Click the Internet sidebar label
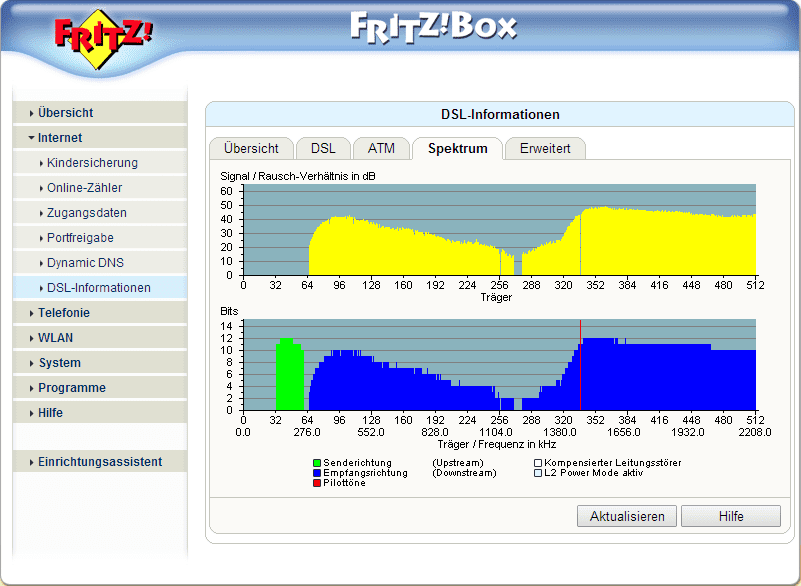The image size is (801, 586). click(60, 138)
